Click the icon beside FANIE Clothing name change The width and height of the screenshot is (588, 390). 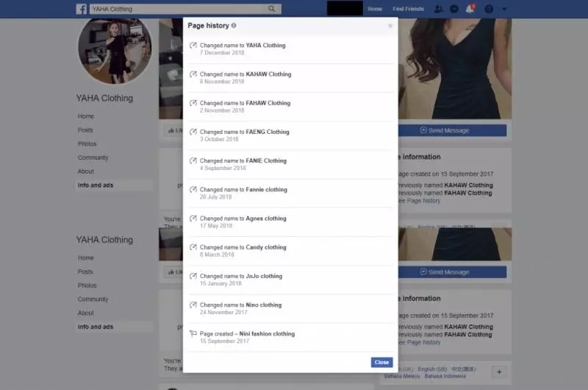tap(193, 161)
